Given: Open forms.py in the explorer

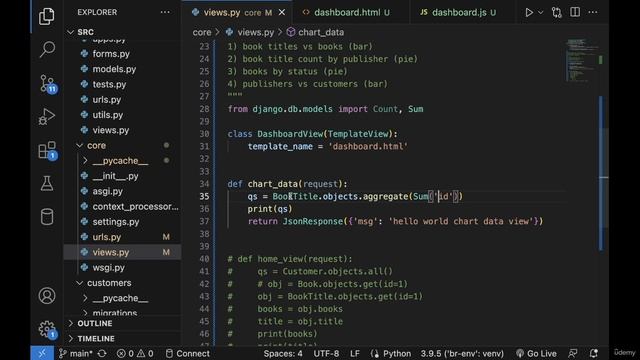Looking at the screenshot, I should (111, 54).
